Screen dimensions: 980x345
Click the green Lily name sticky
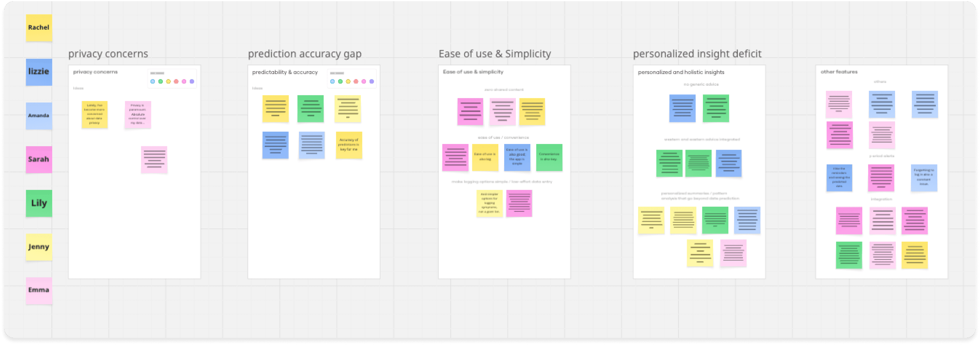[39, 203]
